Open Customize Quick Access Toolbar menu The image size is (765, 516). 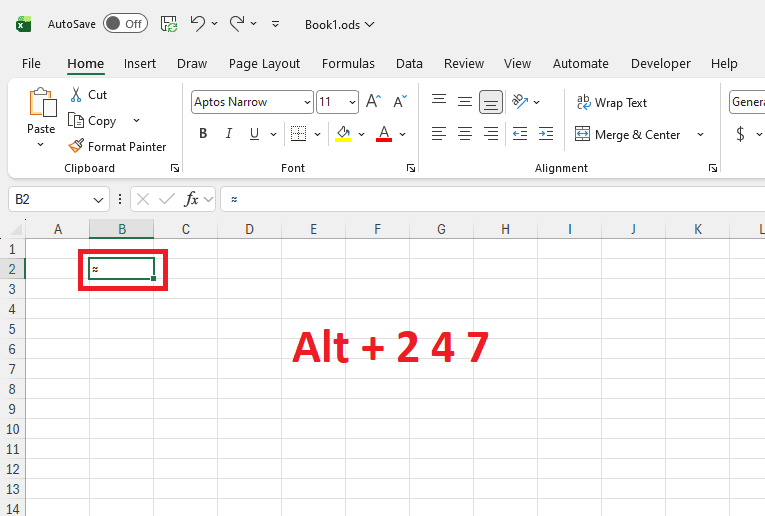(276, 24)
